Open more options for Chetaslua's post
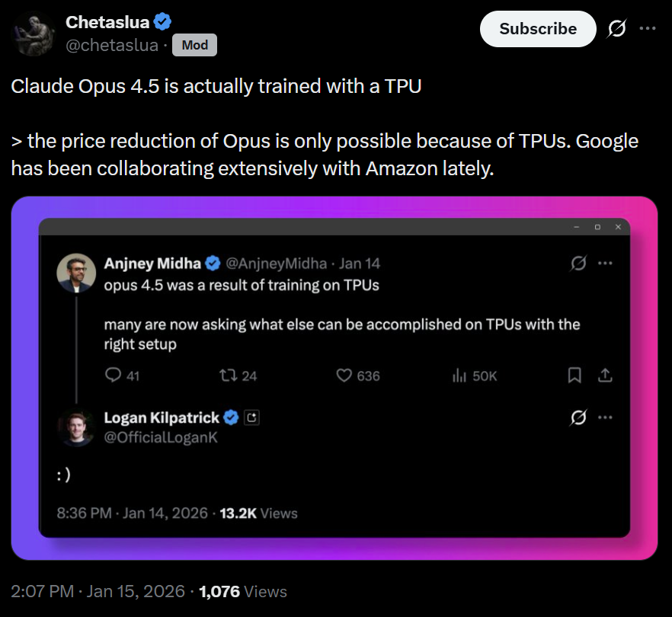This screenshot has width=672, height=617. tap(647, 29)
